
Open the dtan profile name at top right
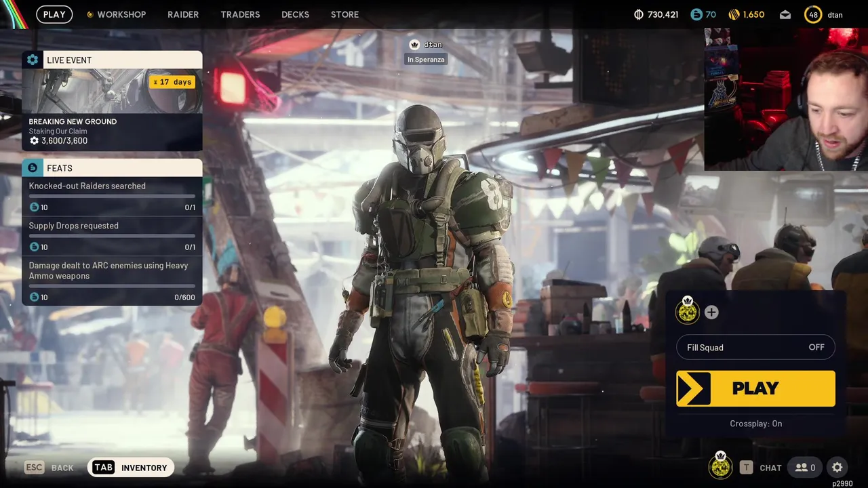click(x=835, y=14)
